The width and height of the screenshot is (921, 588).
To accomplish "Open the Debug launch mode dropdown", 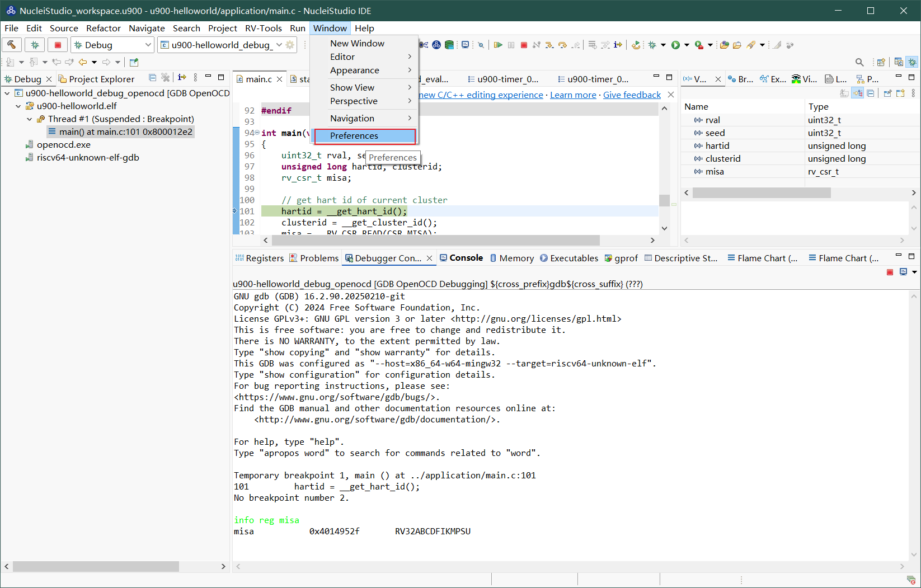I will coord(148,45).
